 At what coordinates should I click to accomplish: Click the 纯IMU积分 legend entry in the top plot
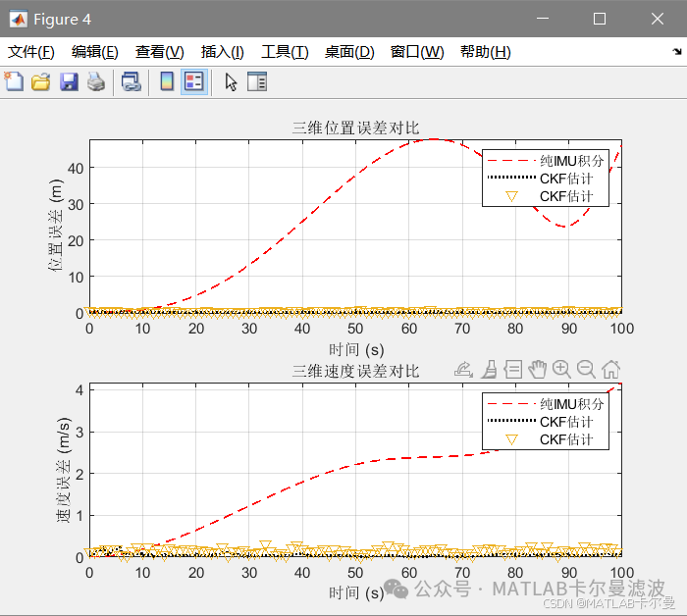[x=546, y=161]
